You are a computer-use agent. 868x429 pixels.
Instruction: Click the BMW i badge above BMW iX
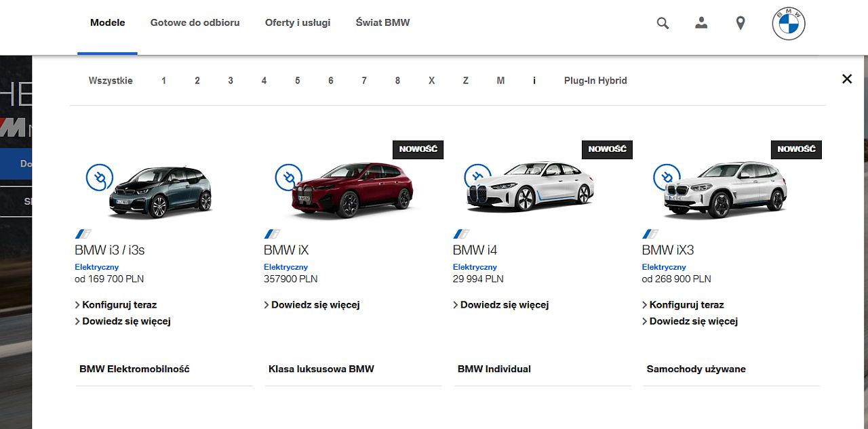coord(272,234)
